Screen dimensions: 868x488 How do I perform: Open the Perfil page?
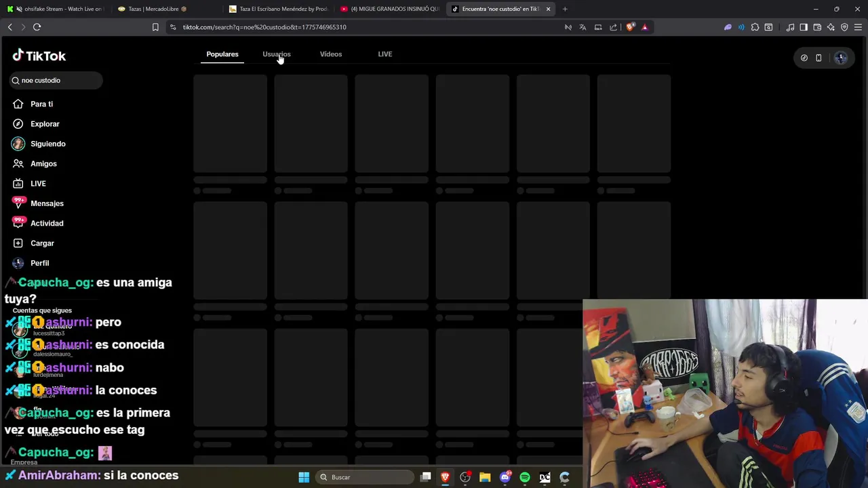[31, 263]
